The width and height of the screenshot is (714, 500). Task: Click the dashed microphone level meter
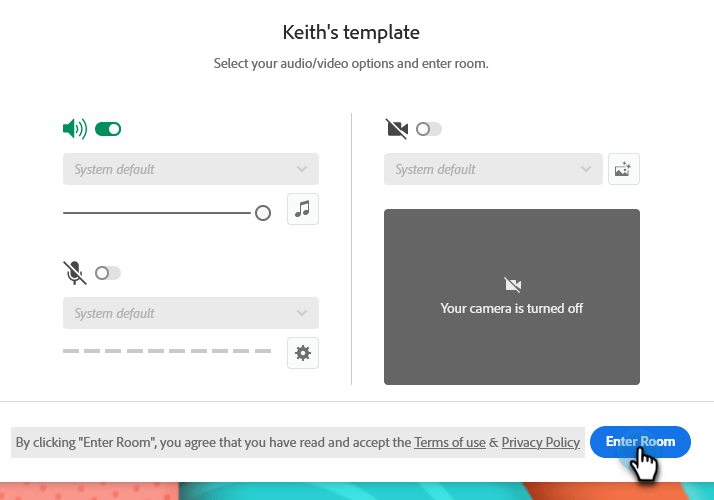click(x=167, y=352)
